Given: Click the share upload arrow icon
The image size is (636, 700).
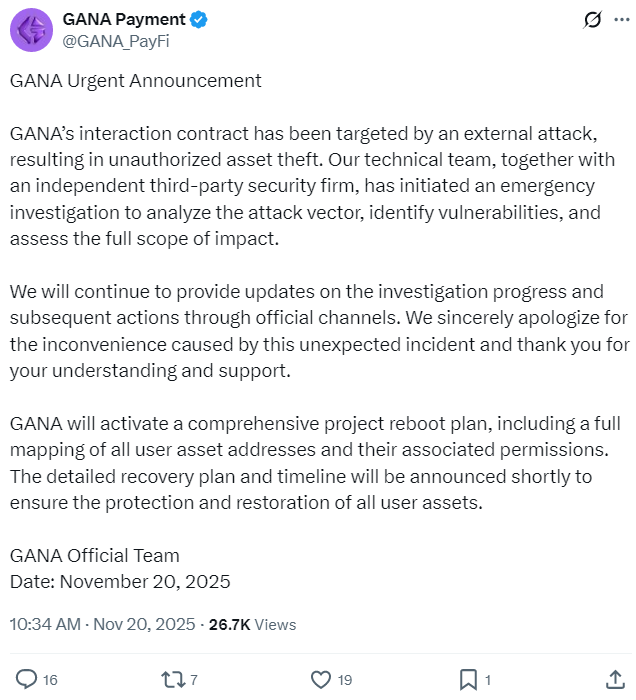Looking at the screenshot, I should pos(616,680).
